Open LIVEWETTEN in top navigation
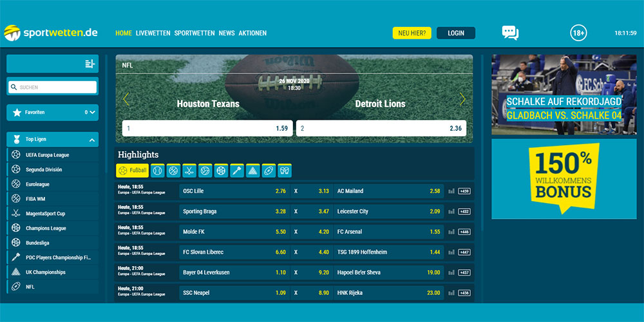644x322 pixels. (153, 33)
